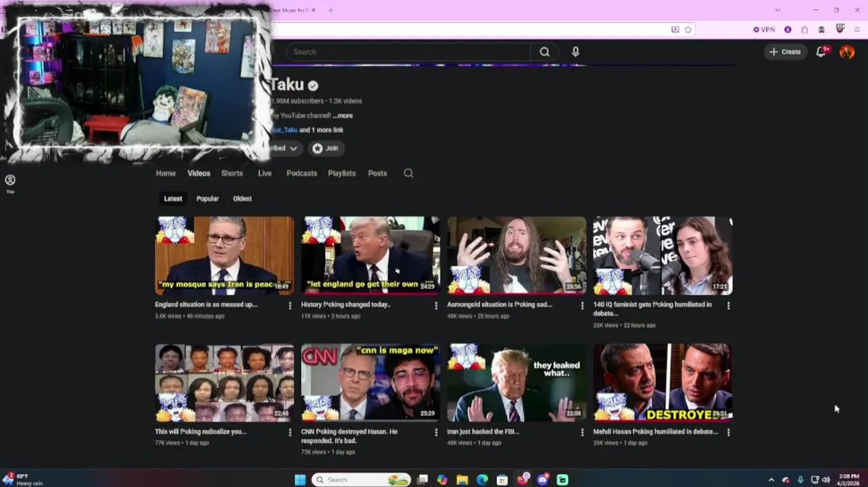Expand channel description via ...more

[x=343, y=116]
